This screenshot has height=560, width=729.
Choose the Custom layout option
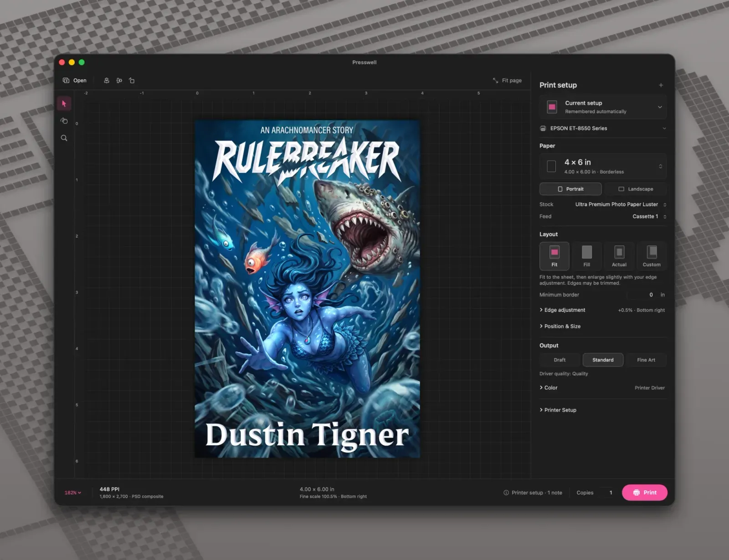652,256
